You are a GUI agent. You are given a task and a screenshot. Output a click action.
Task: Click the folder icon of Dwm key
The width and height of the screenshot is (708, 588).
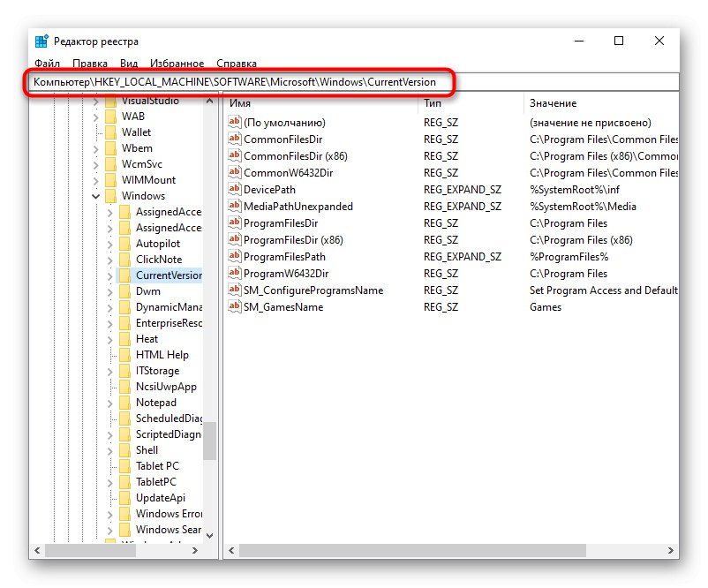coord(124,291)
